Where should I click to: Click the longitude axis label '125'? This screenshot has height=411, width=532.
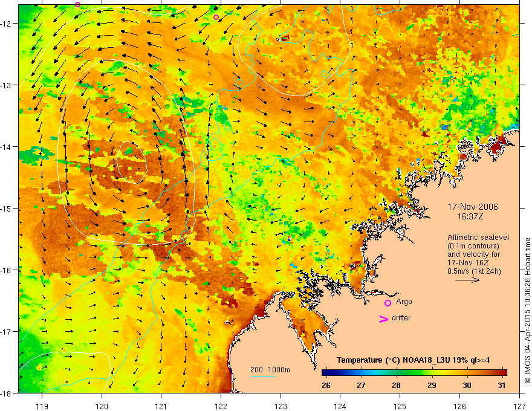400,406
